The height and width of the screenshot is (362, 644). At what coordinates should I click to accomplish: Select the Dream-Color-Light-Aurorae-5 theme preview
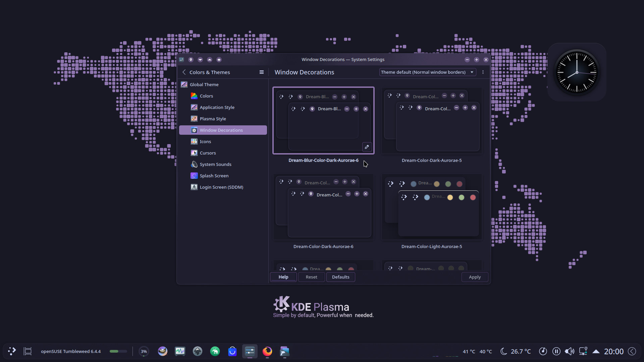(x=432, y=207)
